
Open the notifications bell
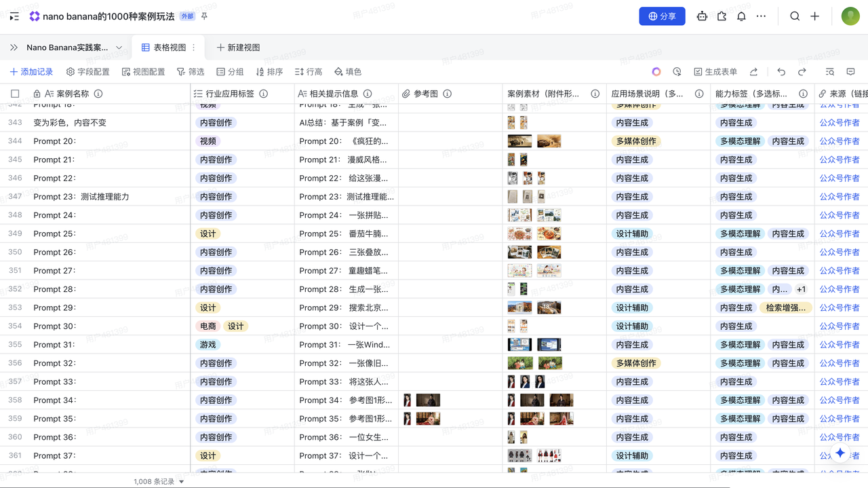[x=741, y=16]
